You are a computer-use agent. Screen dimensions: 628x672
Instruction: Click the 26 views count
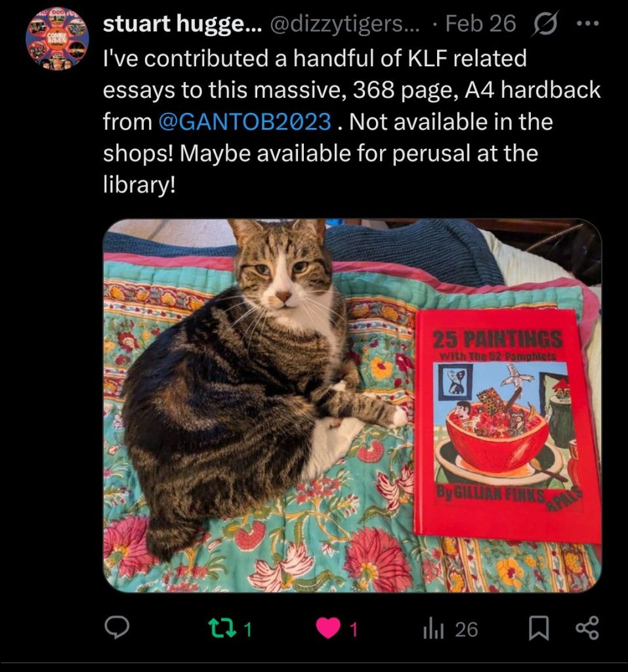(467, 629)
